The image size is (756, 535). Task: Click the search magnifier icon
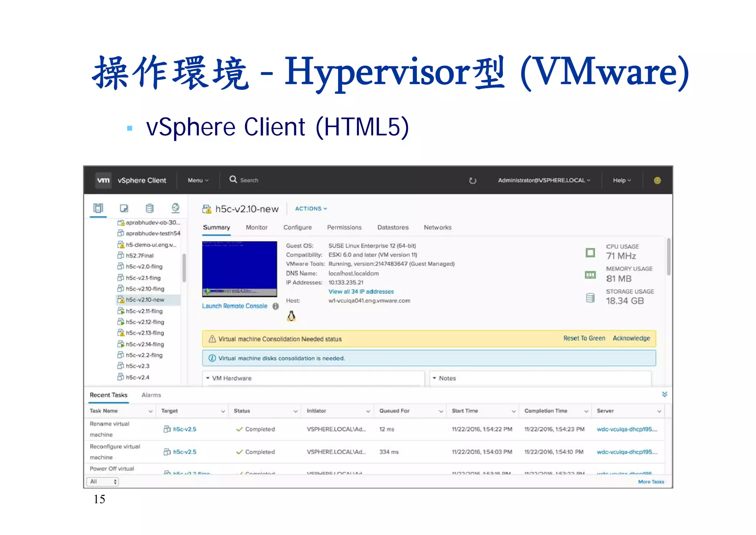pos(233,180)
